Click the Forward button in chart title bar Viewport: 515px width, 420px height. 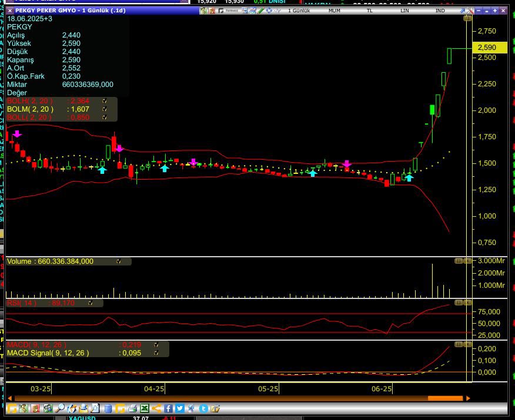pos(229,11)
